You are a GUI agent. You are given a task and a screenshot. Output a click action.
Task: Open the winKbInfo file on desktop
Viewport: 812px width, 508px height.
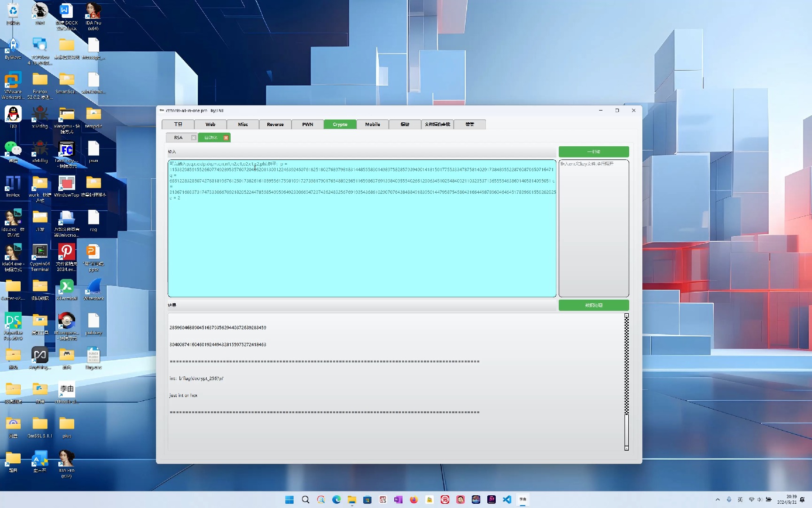tap(94, 83)
